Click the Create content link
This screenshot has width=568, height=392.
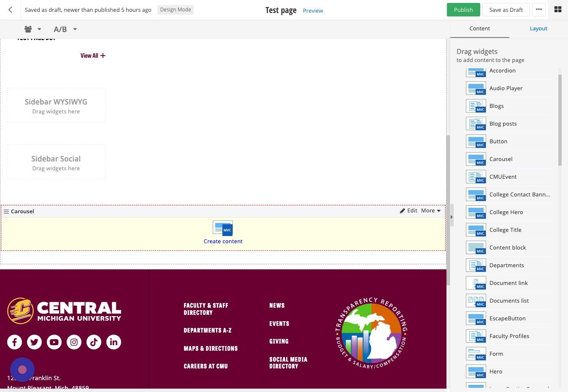click(x=223, y=242)
